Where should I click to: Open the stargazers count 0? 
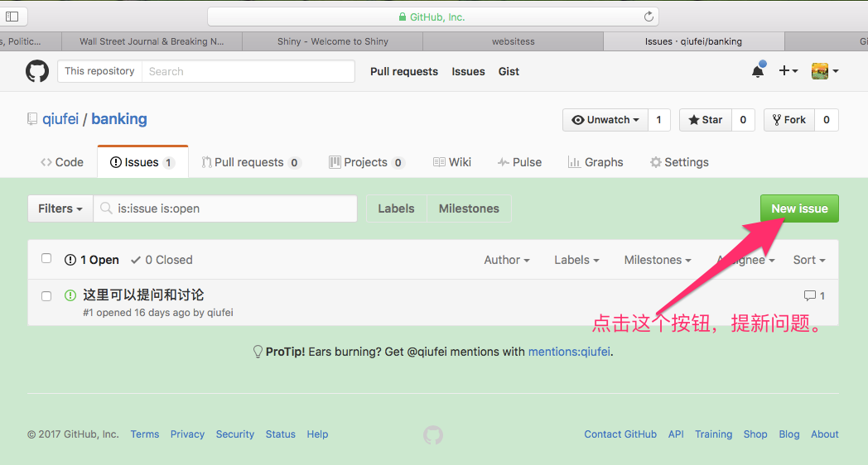[743, 120]
